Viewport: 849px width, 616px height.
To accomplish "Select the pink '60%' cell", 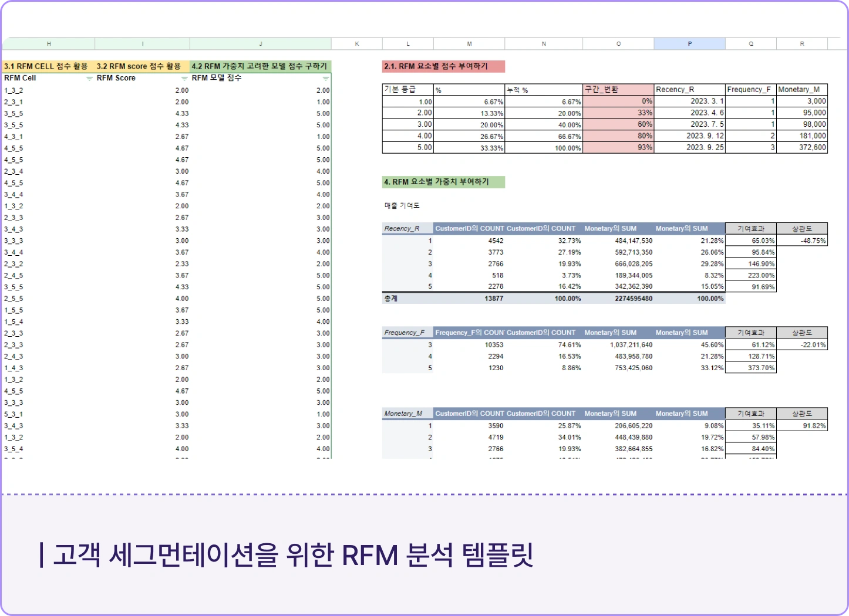I will pyautogui.click(x=618, y=124).
